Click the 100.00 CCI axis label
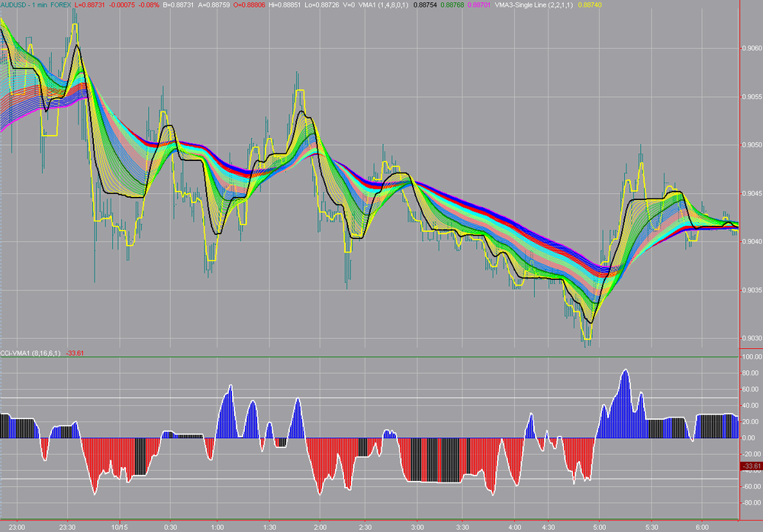 point(752,356)
